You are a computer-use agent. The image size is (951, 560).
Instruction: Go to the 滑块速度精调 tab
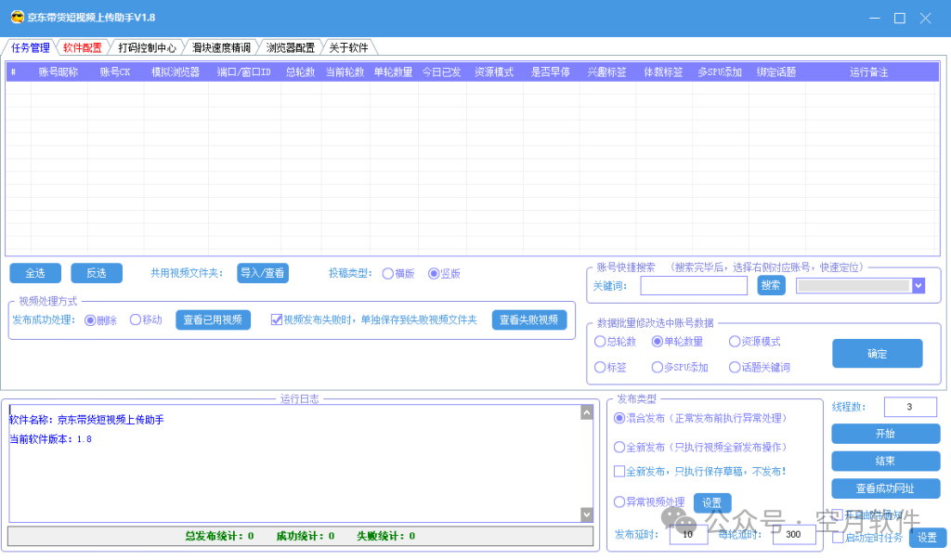[x=221, y=47]
